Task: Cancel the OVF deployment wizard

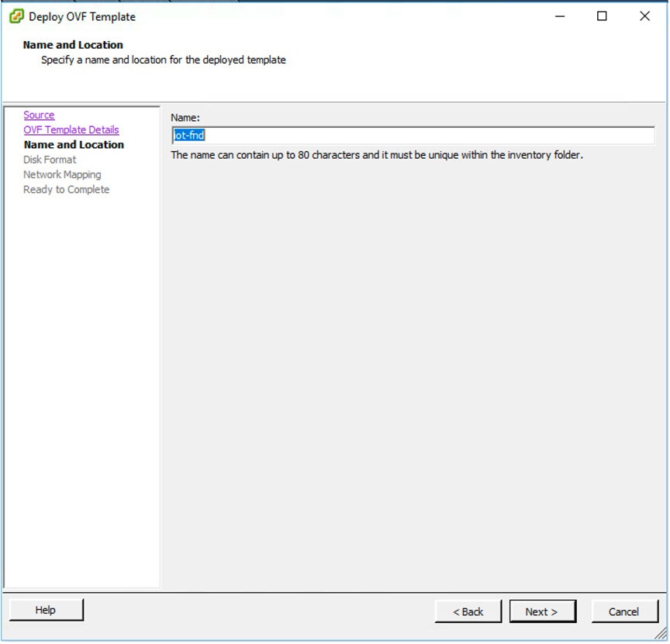Action: pos(624,611)
